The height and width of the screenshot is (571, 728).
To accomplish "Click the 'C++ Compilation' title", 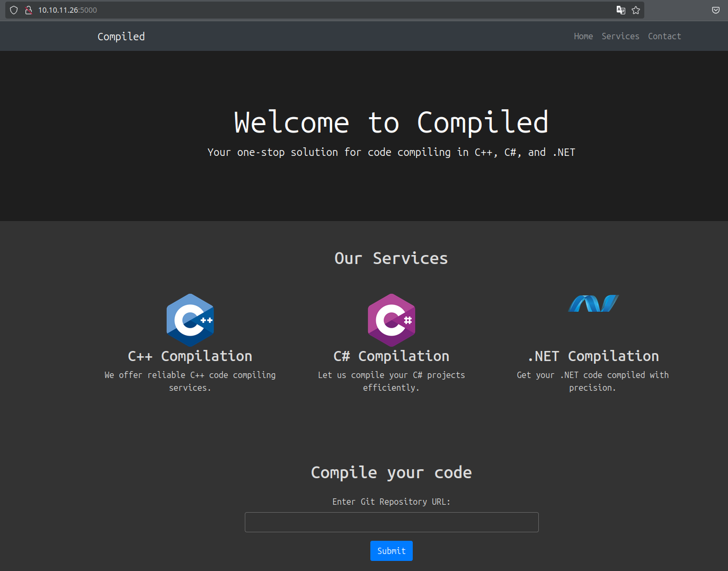I will (x=190, y=356).
